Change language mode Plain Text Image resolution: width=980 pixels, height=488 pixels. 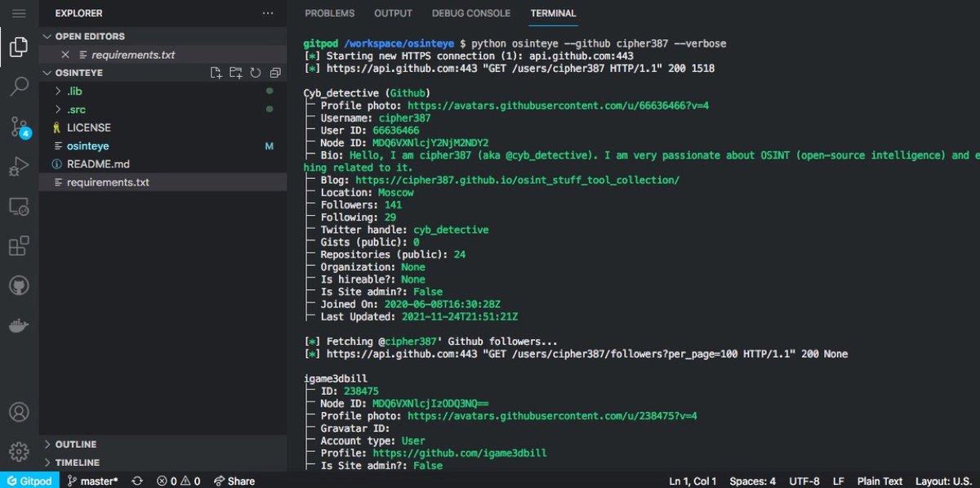click(x=880, y=481)
